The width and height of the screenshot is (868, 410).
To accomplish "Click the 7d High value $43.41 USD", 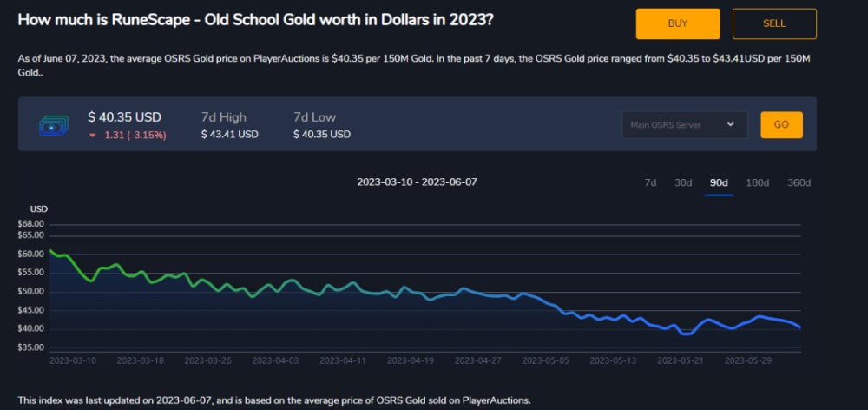I will (229, 135).
